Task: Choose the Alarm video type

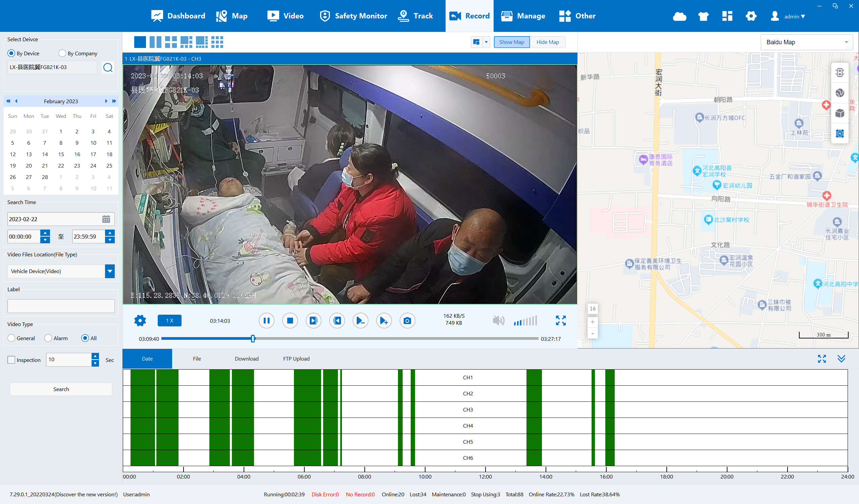Action: click(48, 338)
